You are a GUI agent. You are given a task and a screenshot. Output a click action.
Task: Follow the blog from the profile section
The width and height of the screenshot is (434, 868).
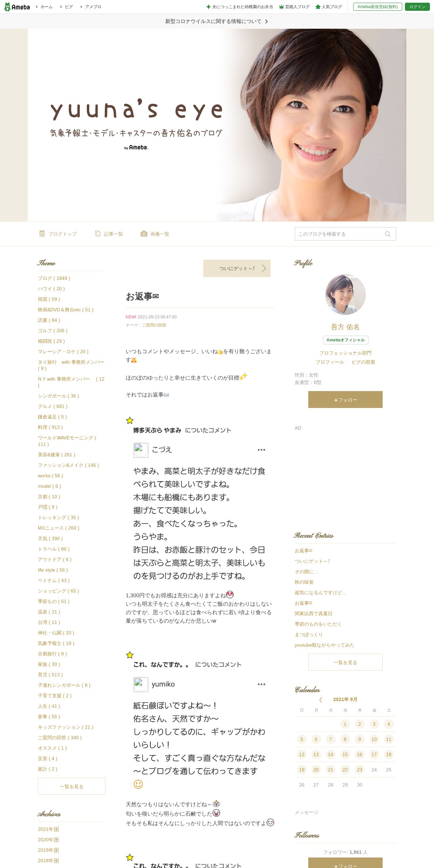pos(345,400)
